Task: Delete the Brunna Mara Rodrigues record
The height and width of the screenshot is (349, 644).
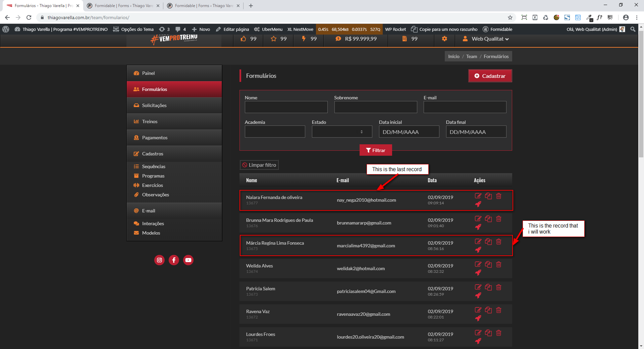Action: pos(499,219)
